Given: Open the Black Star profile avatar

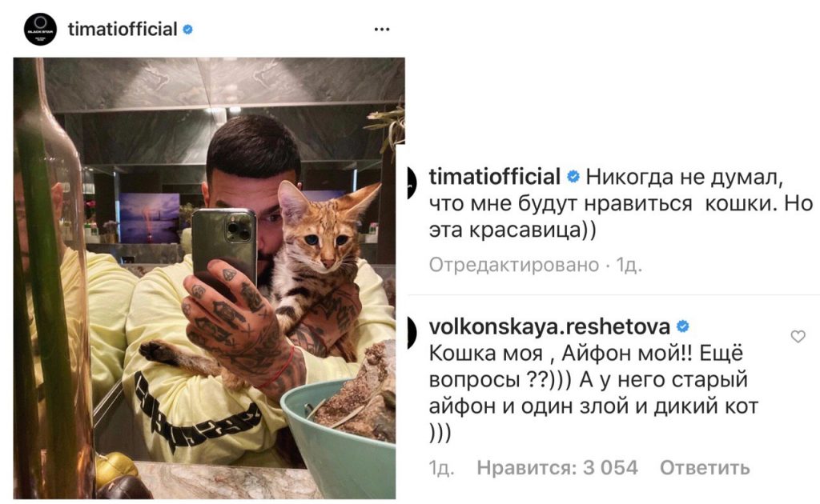Looking at the screenshot, I should (x=40, y=30).
